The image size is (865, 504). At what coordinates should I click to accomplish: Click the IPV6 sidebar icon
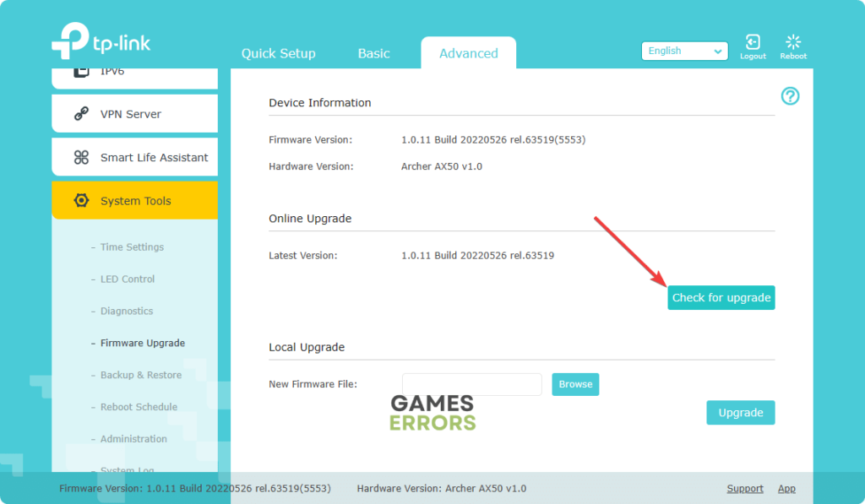81,72
